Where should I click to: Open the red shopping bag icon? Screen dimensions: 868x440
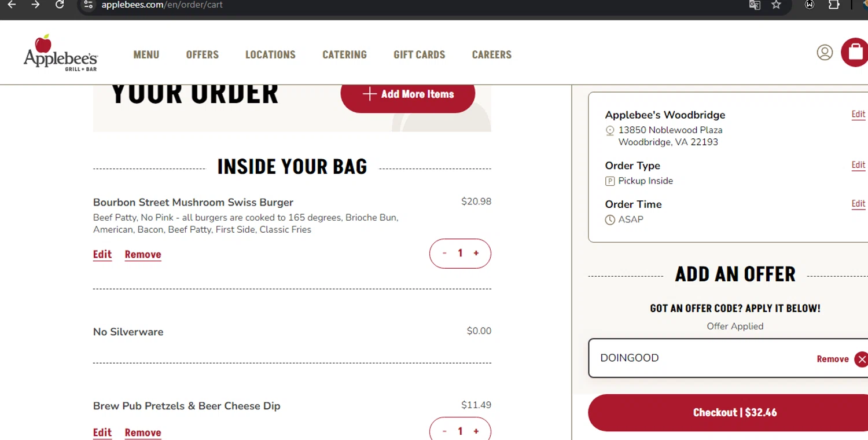pyautogui.click(x=855, y=53)
